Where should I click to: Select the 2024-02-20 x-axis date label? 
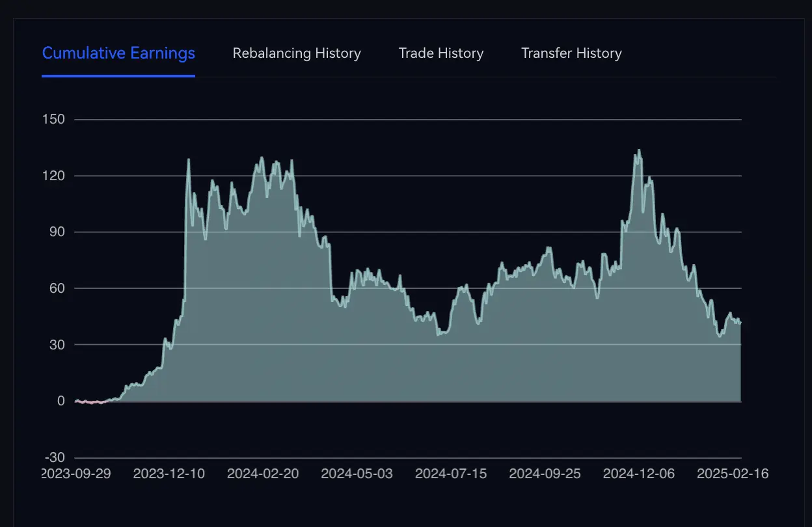(x=263, y=474)
